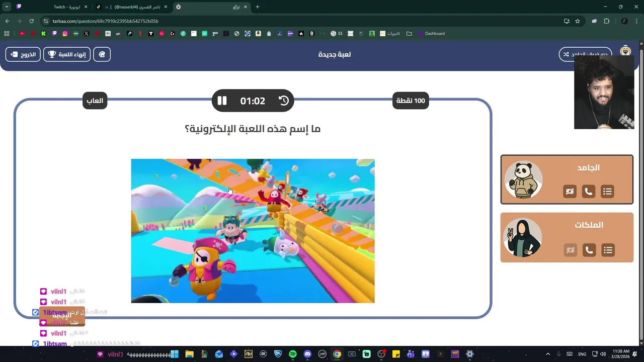Click the question text about the game name

[x=253, y=129]
